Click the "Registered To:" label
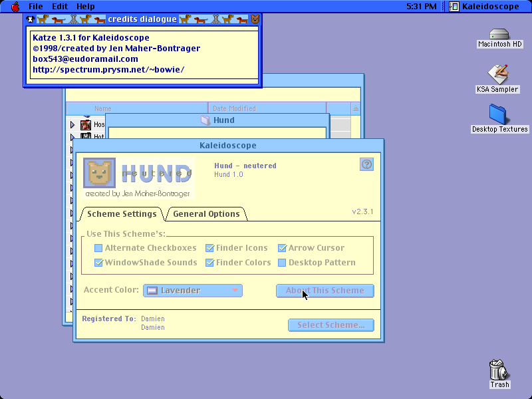 click(x=109, y=319)
